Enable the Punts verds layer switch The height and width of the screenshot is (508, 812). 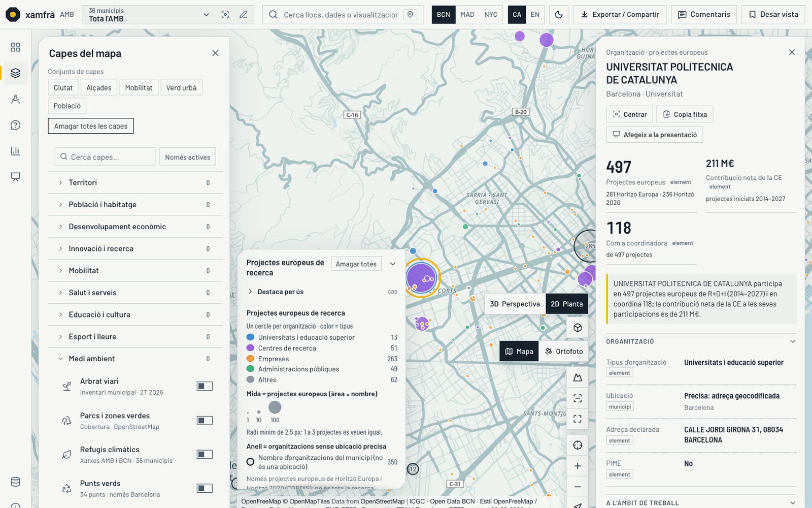point(205,488)
